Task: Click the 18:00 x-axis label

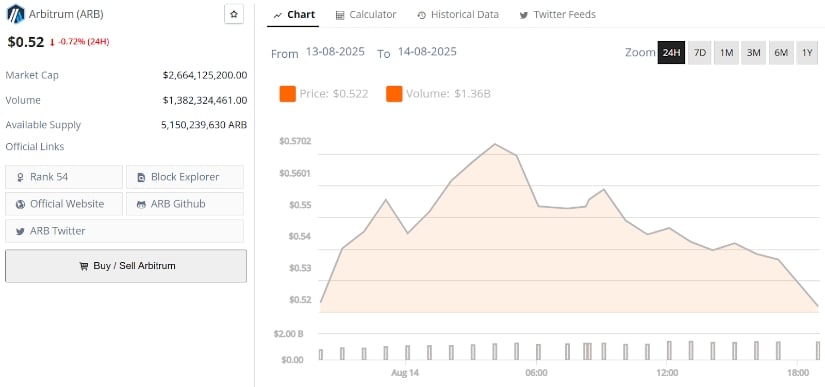Action: pyautogui.click(x=798, y=373)
